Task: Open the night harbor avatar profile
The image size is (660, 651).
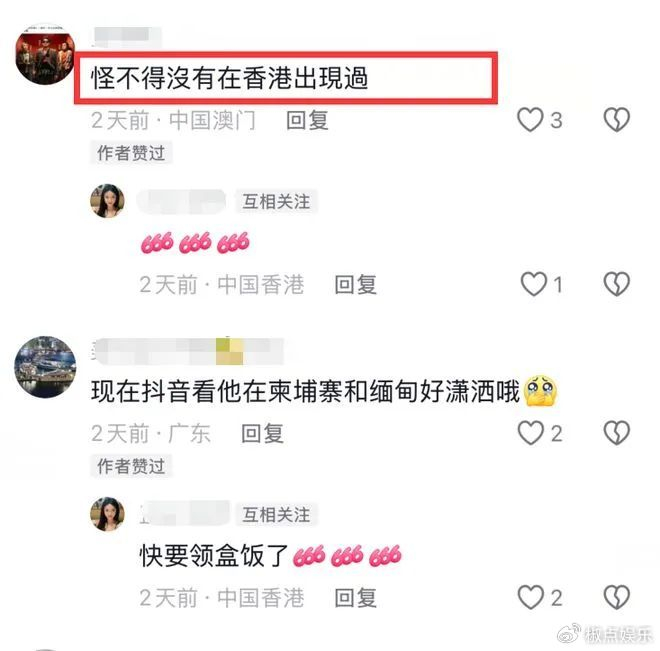Action: click(45, 367)
